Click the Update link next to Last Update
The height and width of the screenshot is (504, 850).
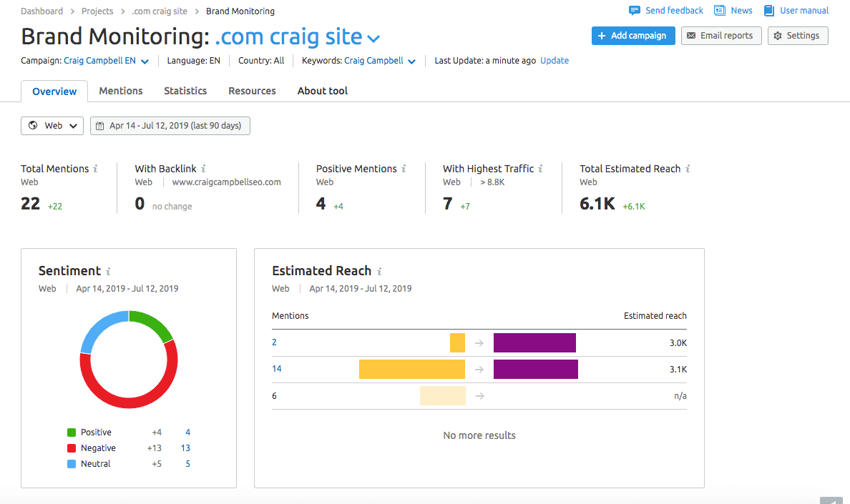(555, 61)
